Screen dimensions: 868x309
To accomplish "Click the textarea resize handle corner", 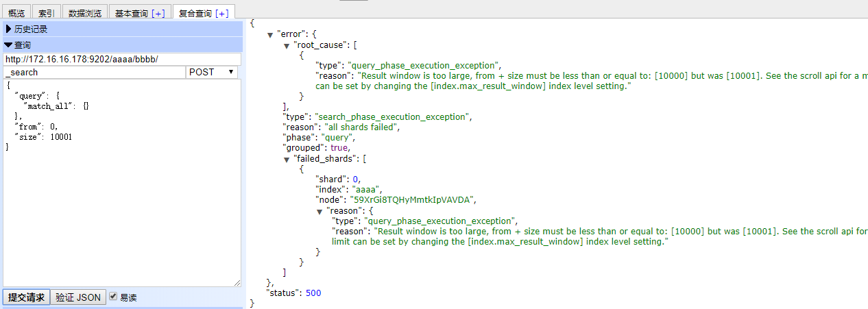I will point(237,282).
